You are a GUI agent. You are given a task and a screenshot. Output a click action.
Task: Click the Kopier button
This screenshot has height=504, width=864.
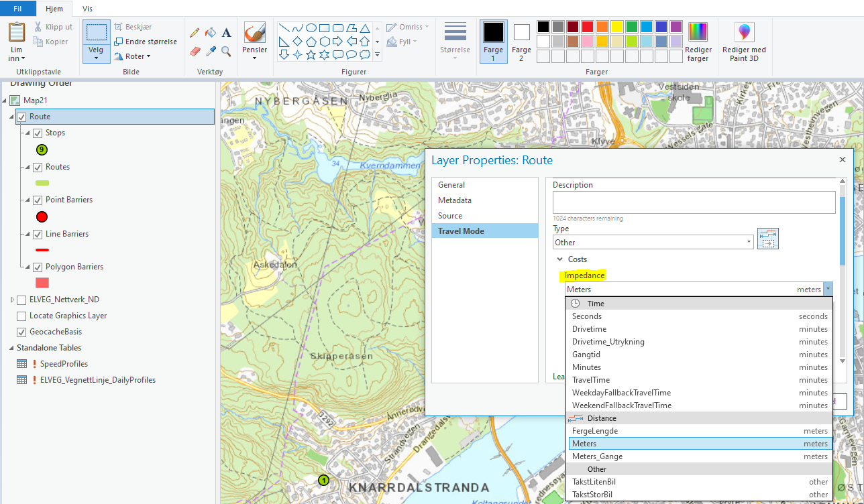click(51, 42)
